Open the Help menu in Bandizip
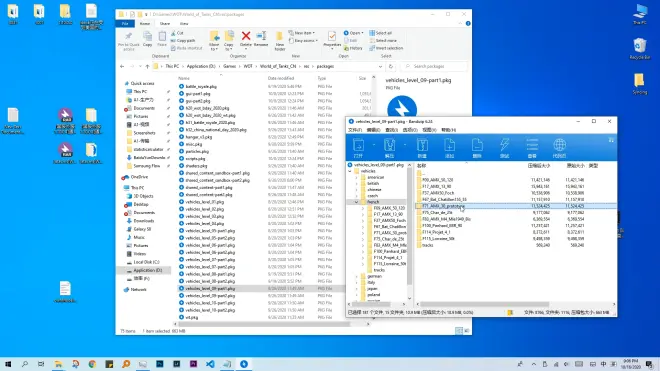Image resolution: width=660 pixels, height=371 pixels. tap(449, 130)
